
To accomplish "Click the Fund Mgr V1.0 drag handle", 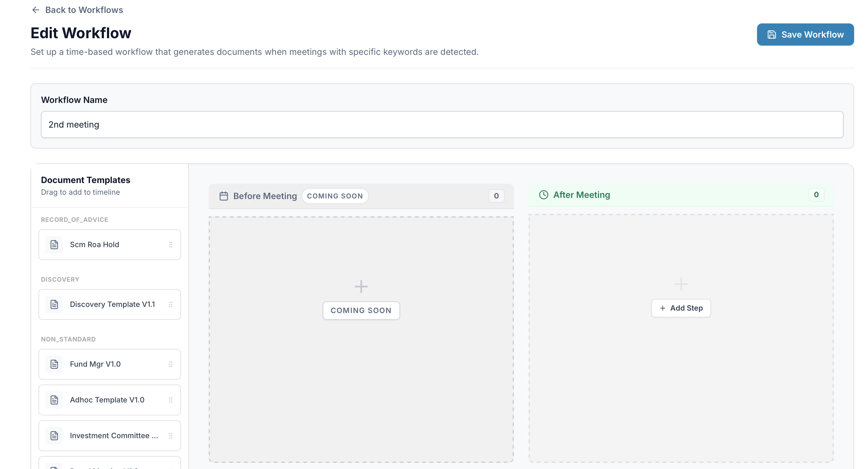I will (x=170, y=364).
